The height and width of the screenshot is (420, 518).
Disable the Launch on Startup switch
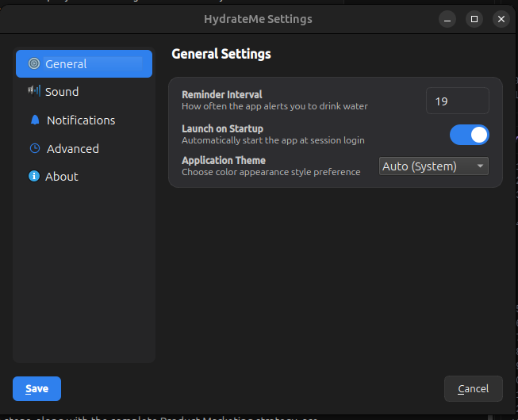pos(469,135)
